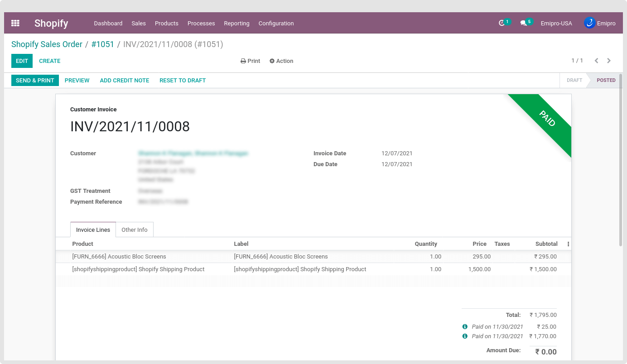This screenshot has width=627, height=364.
Task: Click the Reset to Draft button
Action: [x=183, y=81]
